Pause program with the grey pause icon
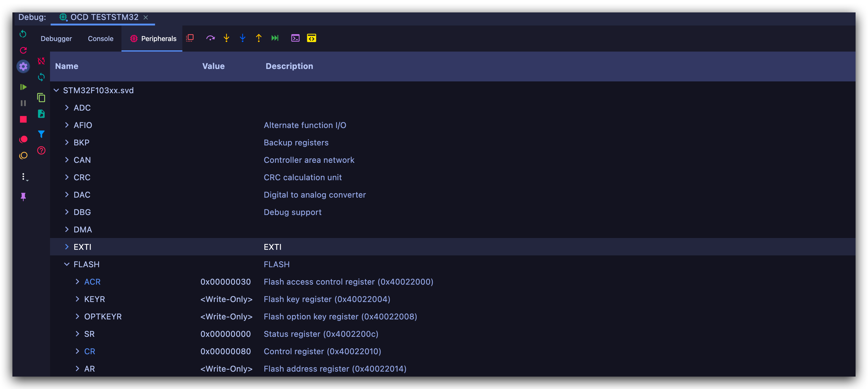 23,103
